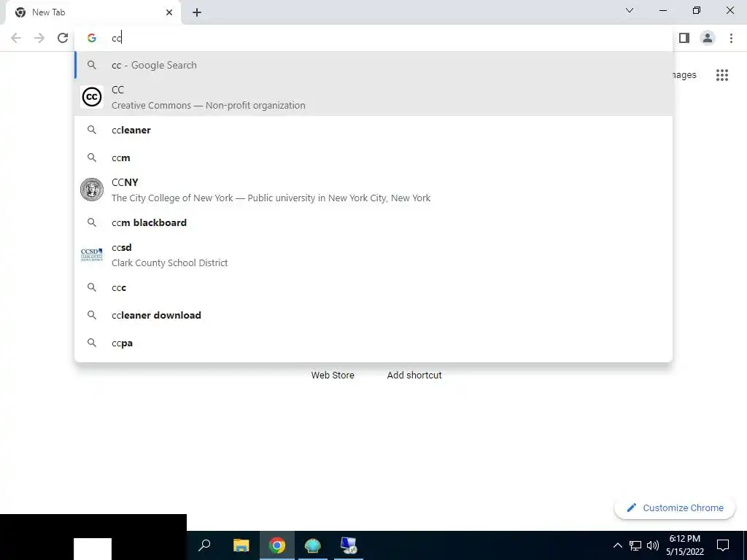Click the CCSD logo thumbnail
Viewport: 747px width, 560px height.
(91, 254)
